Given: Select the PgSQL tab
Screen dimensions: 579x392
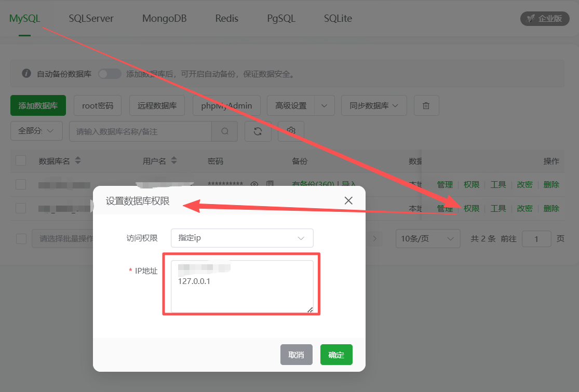Looking at the screenshot, I should pos(281,19).
